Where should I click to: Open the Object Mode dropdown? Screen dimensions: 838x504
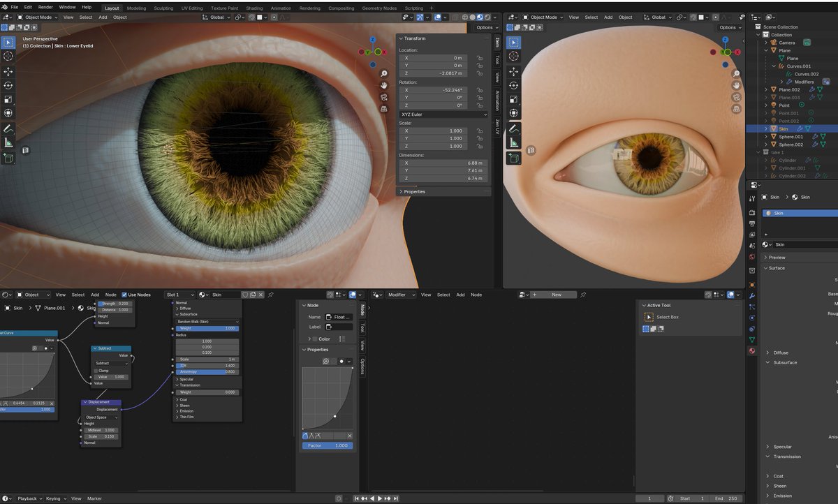[38, 17]
